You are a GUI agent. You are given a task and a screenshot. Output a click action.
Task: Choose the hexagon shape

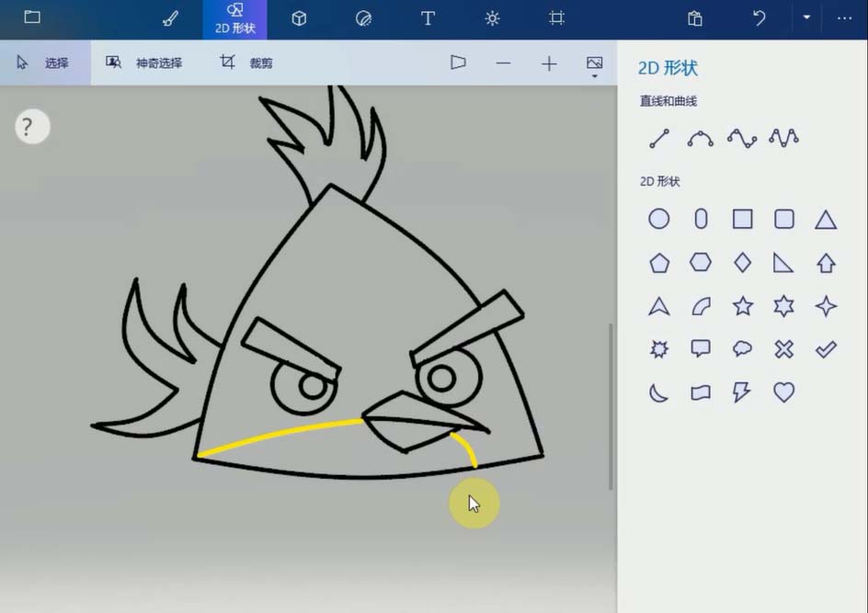point(701,262)
